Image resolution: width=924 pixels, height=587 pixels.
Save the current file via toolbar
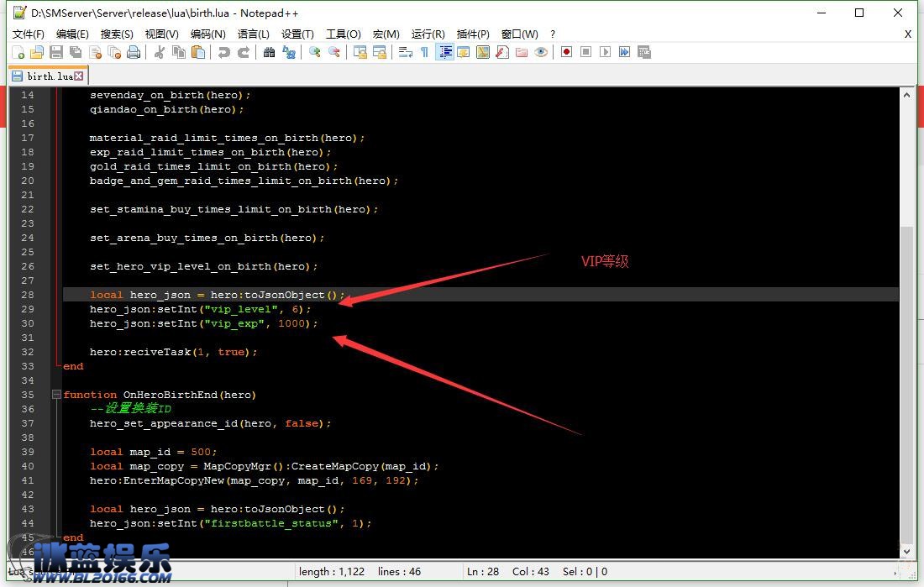pos(56,52)
